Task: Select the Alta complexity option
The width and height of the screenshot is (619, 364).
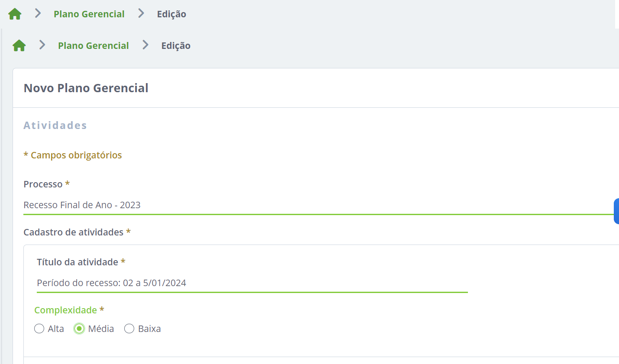Action: click(39, 329)
